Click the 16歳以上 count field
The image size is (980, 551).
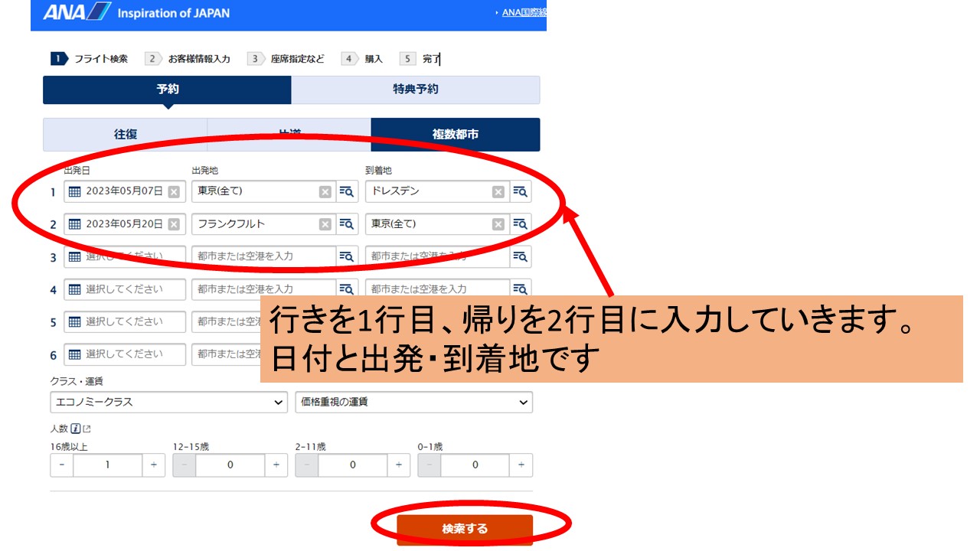[108, 465]
